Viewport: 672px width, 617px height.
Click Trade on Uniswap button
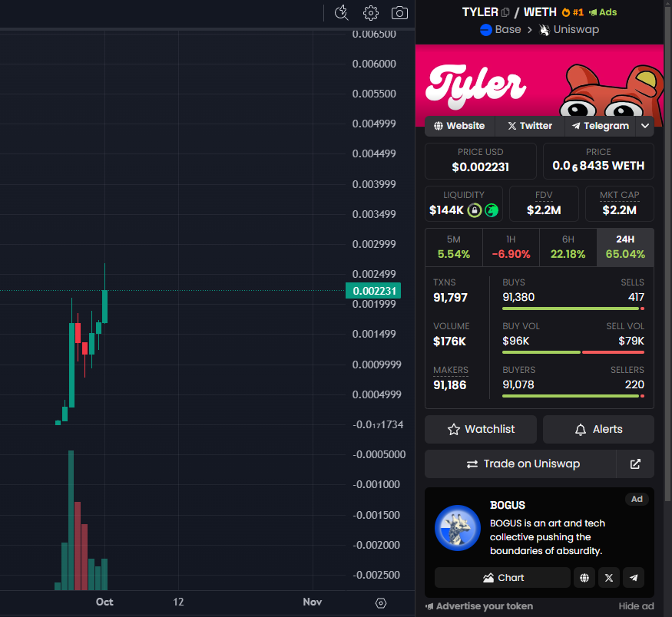point(520,464)
